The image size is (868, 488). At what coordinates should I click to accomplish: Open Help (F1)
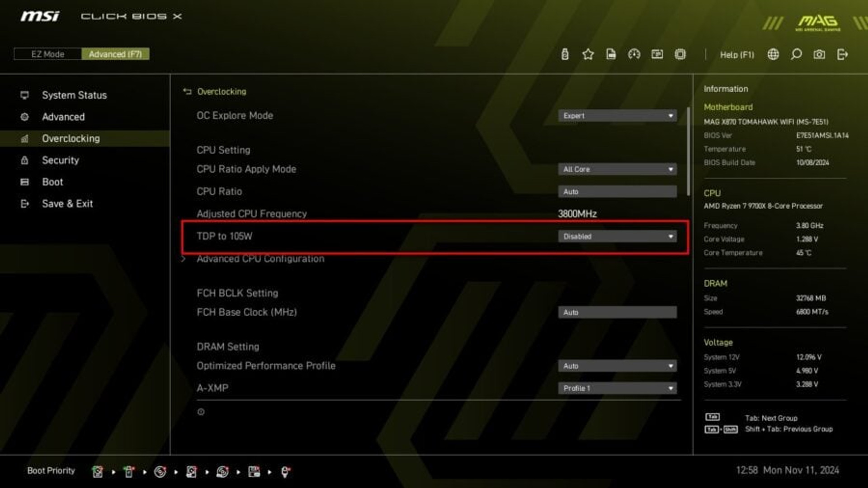[x=737, y=55]
